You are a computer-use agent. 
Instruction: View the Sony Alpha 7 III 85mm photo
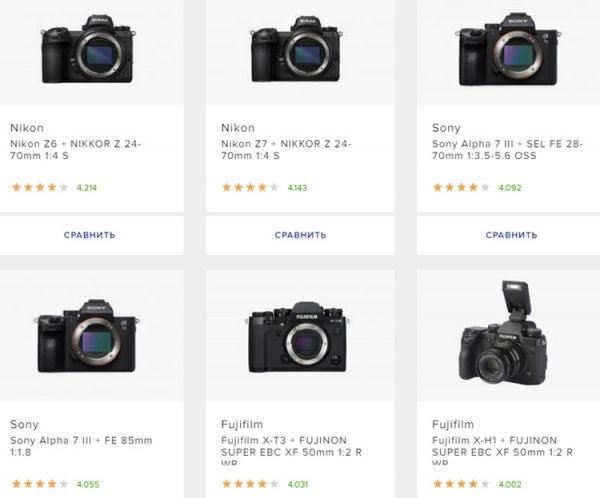coord(87,336)
